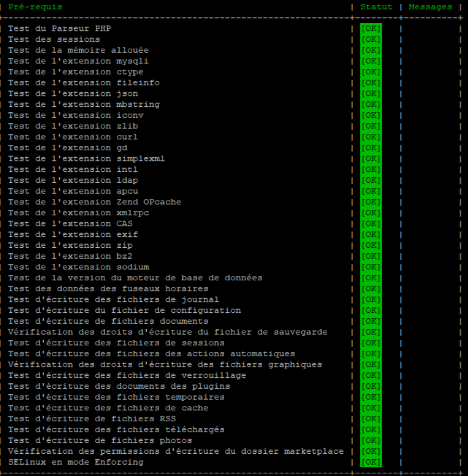Select the text 'Test de l'extension simplexml'
Screen dimensions: 468x476
pos(87,158)
